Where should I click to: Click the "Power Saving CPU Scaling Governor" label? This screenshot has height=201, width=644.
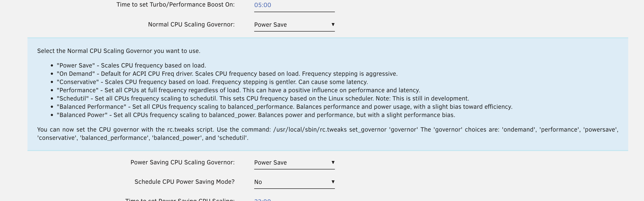(x=183, y=162)
